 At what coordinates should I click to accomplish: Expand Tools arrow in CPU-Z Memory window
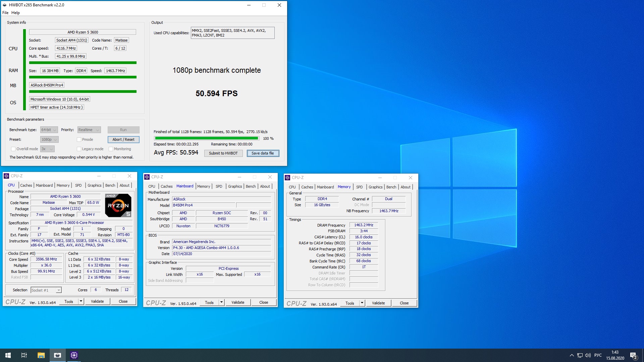click(362, 303)
